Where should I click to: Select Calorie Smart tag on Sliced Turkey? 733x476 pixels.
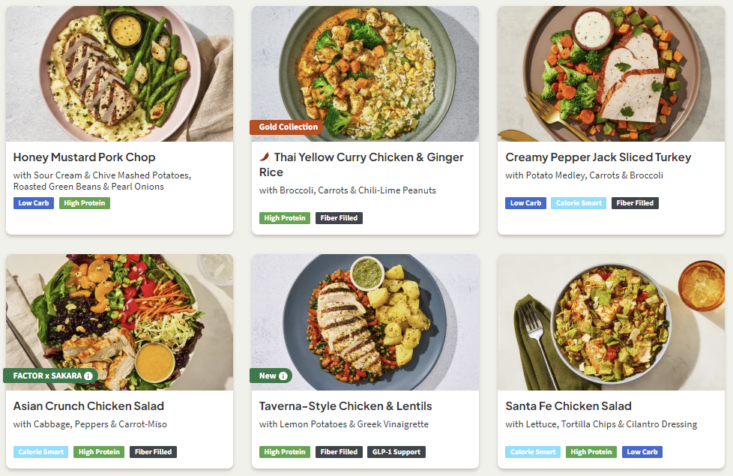click(x=578, y=203)
